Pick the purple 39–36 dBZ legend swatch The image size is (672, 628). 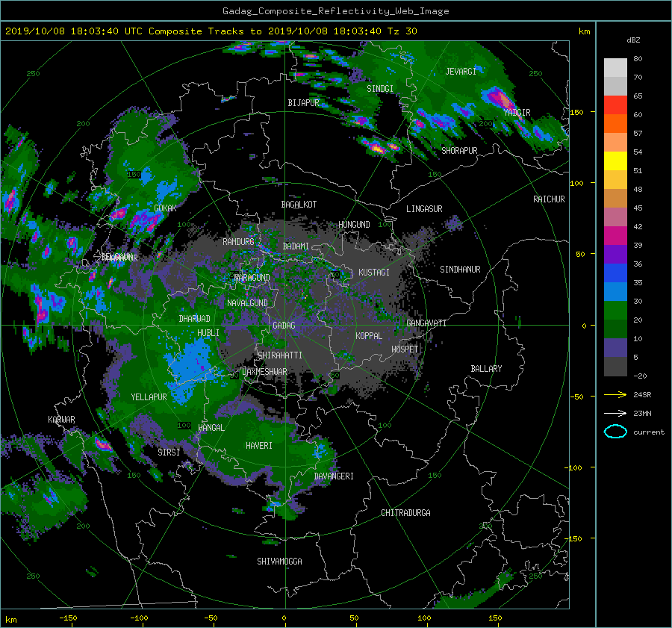click(615, 255)
